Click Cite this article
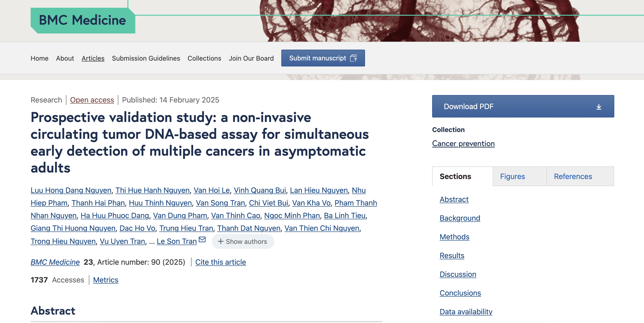 point(220,262)
